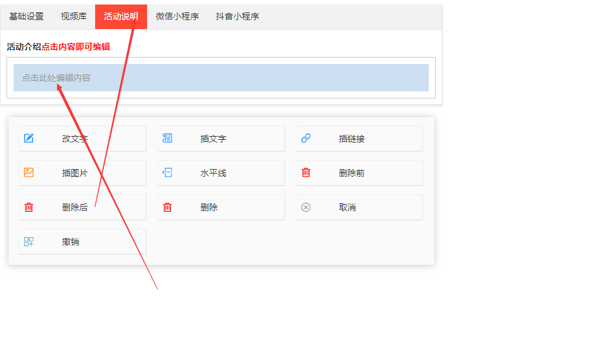This screenshot has width=614, height=364.
Task: Click the pencil edit icon for 改文字
Action: tap(28, 138)
